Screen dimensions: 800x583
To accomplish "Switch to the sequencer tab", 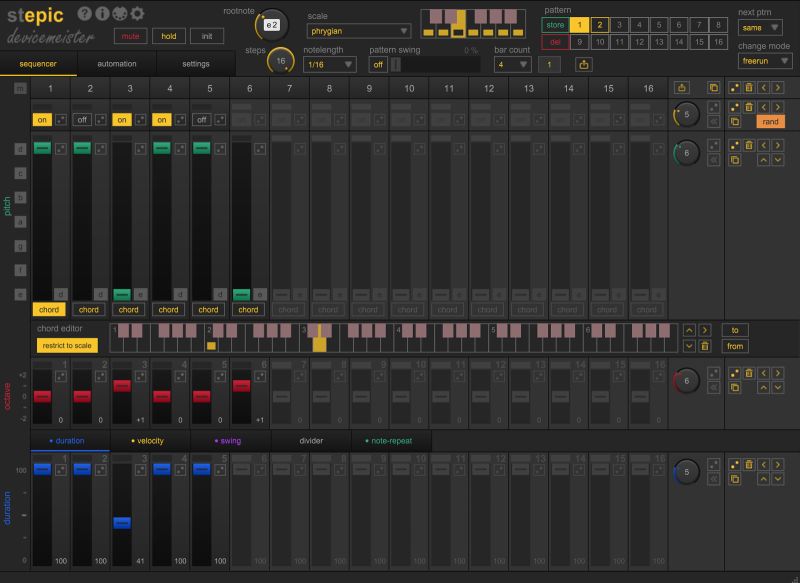I will point(38,64).
